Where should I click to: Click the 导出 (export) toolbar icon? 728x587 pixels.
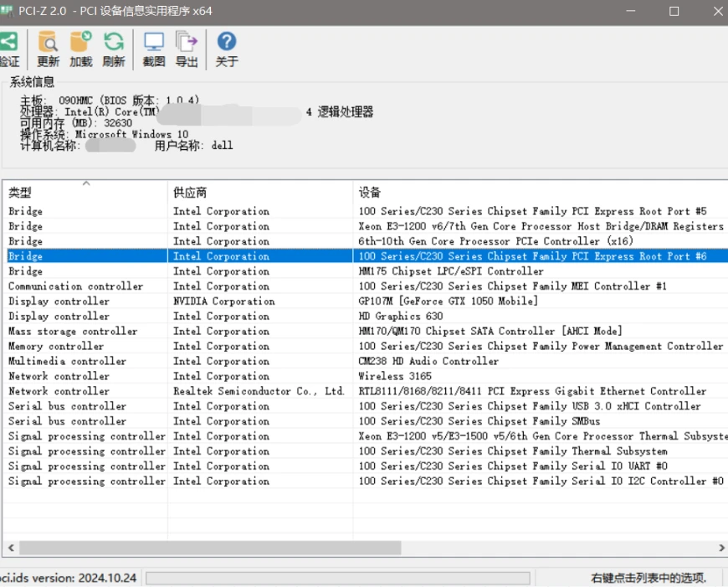tap(187, 42)
